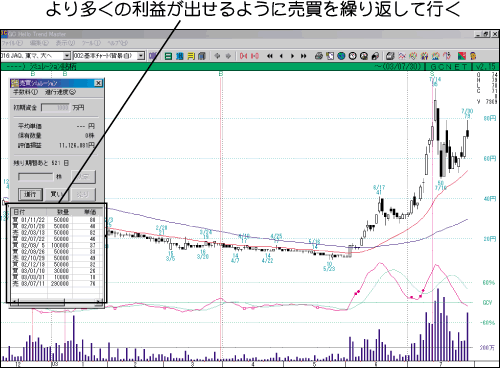Click the share quantity input field

point(36,176)
